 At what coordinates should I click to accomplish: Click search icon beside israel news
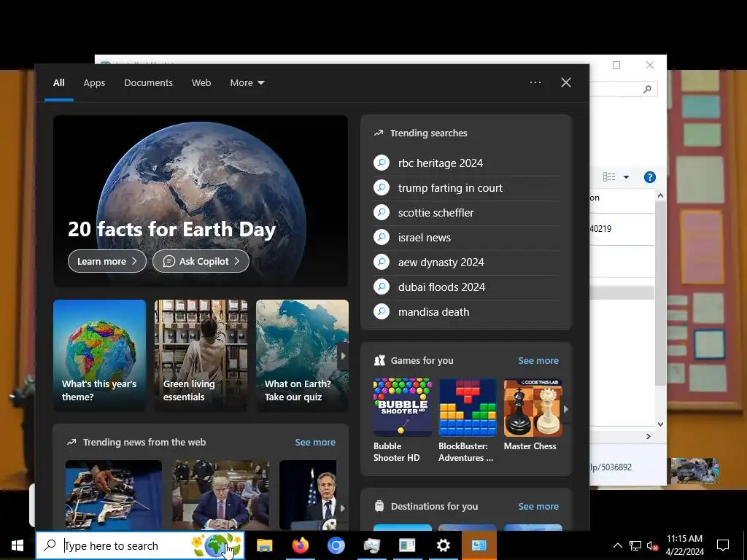click(382, 237)
